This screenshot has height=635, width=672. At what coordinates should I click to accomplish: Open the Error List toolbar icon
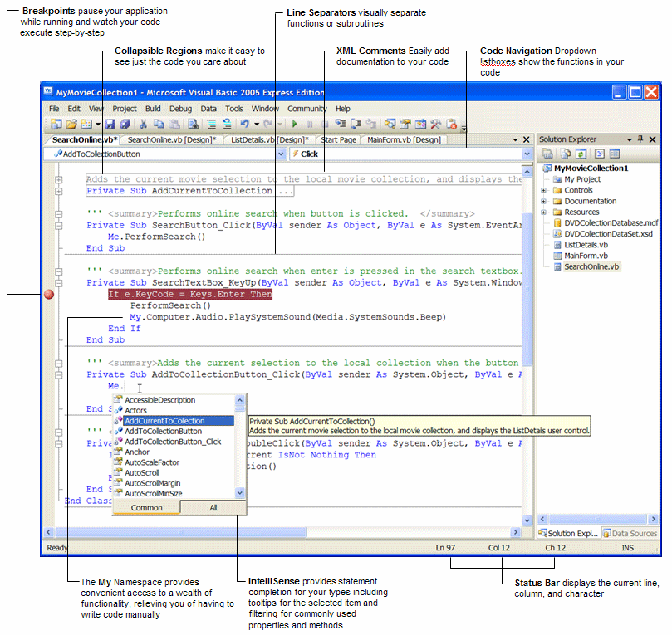click(x=451, y=125)
